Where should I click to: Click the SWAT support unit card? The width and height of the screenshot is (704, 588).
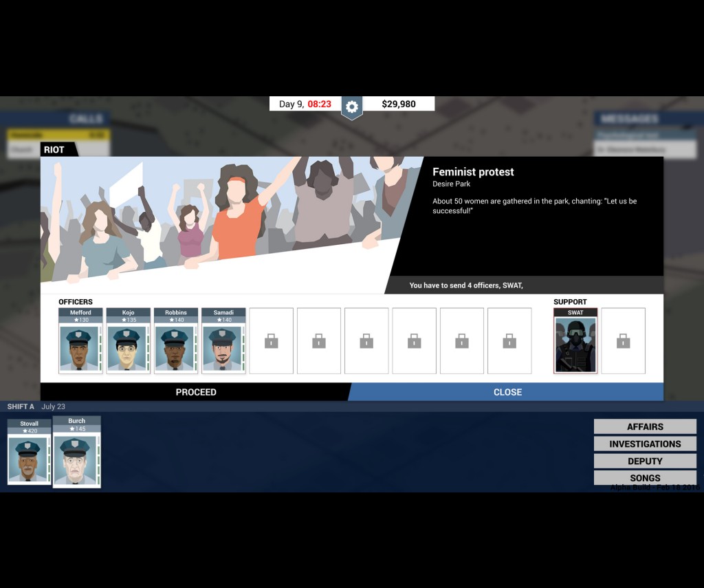coord(575,341)
